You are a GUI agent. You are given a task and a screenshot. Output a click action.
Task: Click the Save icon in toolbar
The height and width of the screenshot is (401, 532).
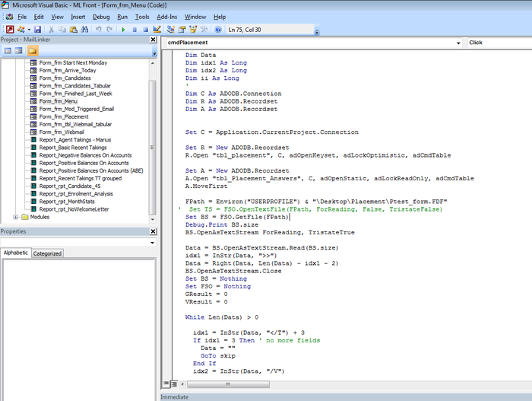pos(37,30)
